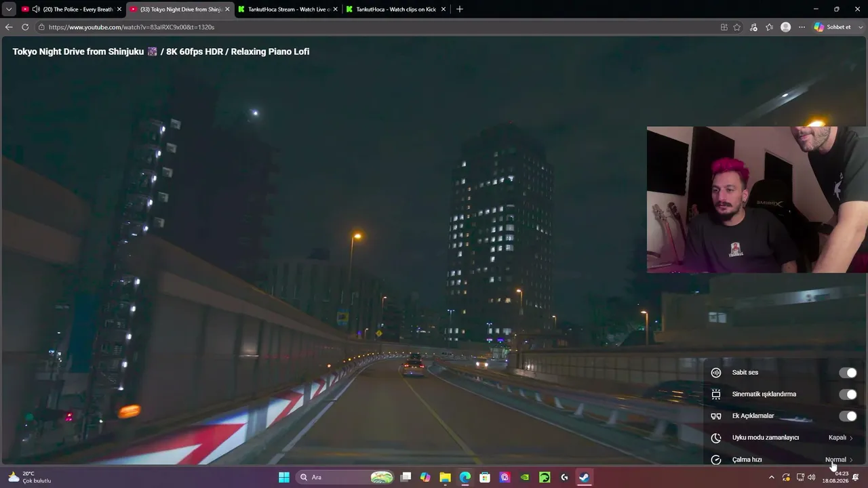Reload the YouTube page
Screen dimensions: 868x488
pos(25,27)
